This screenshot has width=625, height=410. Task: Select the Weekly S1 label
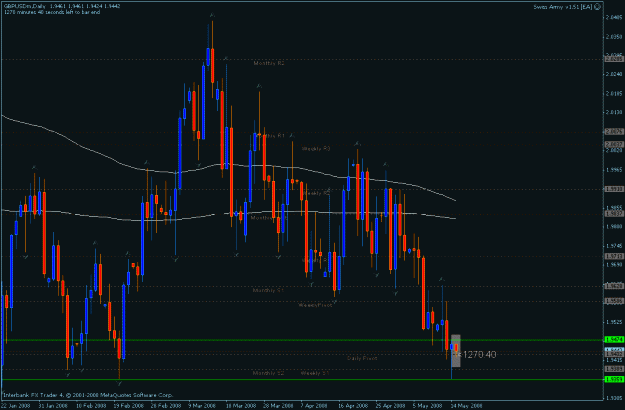[315, 373]
